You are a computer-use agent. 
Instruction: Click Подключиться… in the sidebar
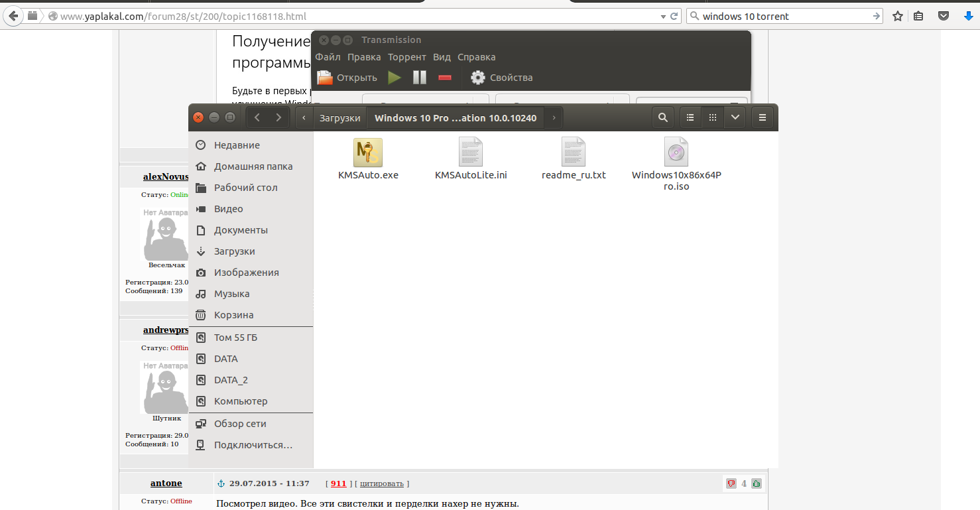[x=251, y=445]
